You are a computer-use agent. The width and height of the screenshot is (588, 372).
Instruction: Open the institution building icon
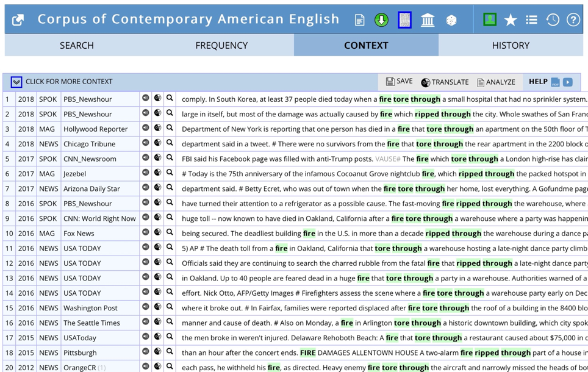[x=428, y=20]
